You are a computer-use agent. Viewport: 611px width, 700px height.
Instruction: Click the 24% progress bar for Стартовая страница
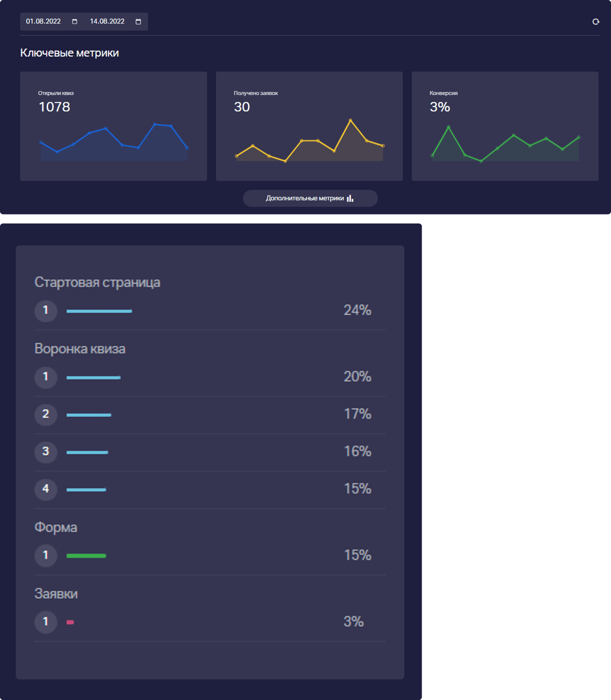[x=99, y=311]
